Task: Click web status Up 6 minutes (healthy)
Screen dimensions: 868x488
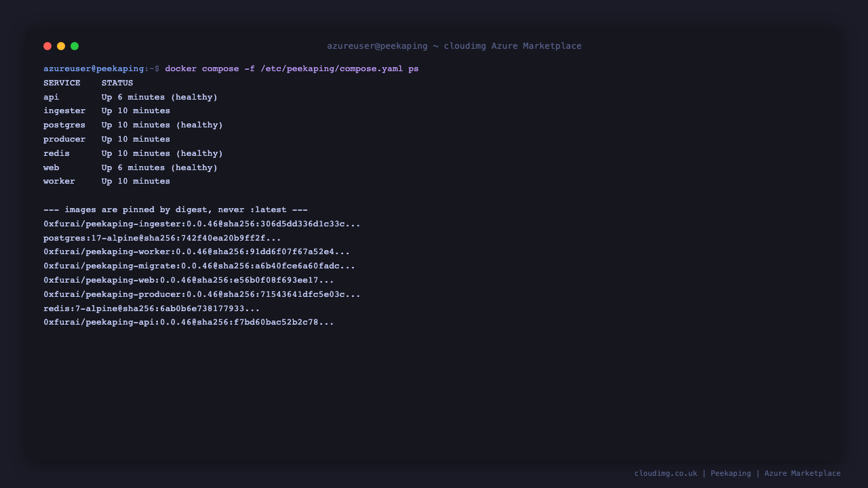Action: (160, 167)
